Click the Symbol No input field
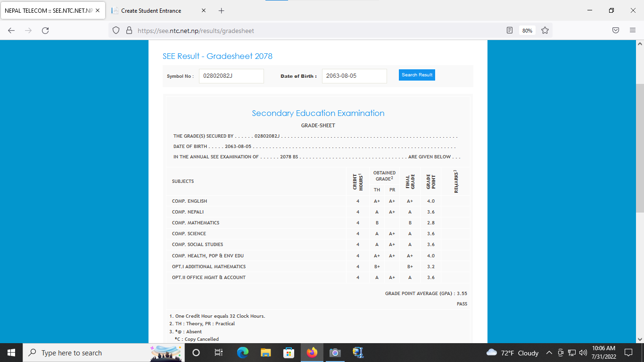 231,76
